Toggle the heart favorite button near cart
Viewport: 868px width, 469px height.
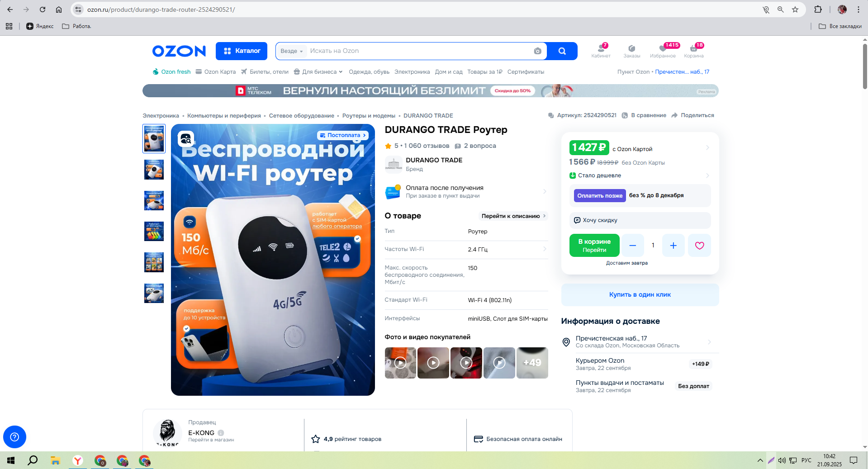coord(699,246)
